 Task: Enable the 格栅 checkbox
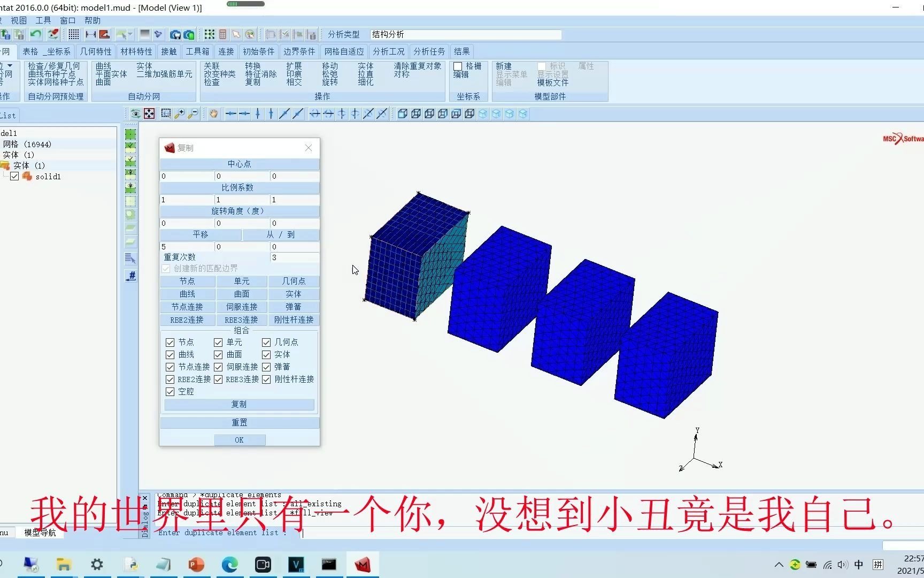tap(458, 66)
